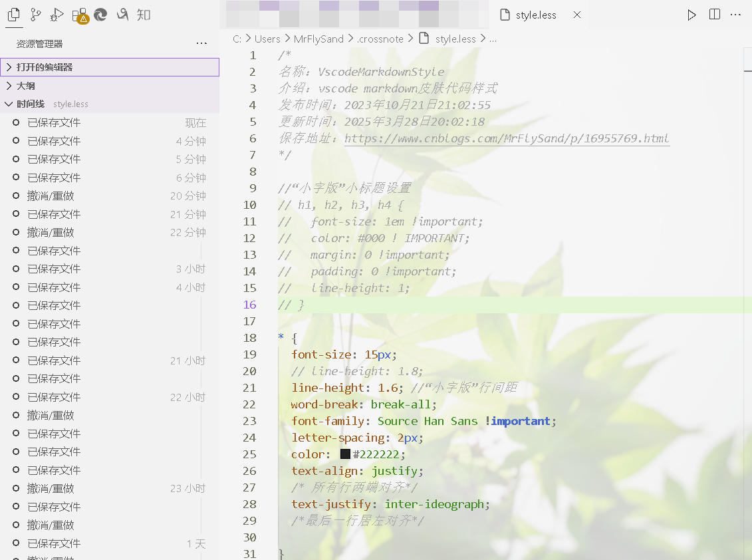This screenshot has width=752, height=560.
Task: Click line number 18 in gutter
Action: 249,338
